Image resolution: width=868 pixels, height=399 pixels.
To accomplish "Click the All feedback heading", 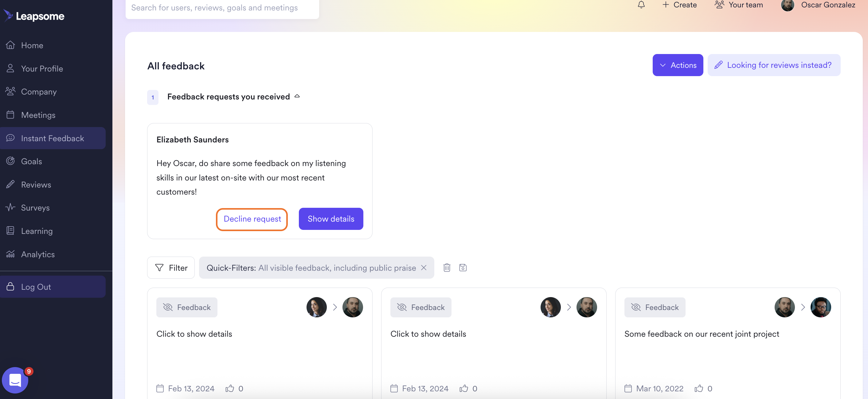I will coord(176,66).
